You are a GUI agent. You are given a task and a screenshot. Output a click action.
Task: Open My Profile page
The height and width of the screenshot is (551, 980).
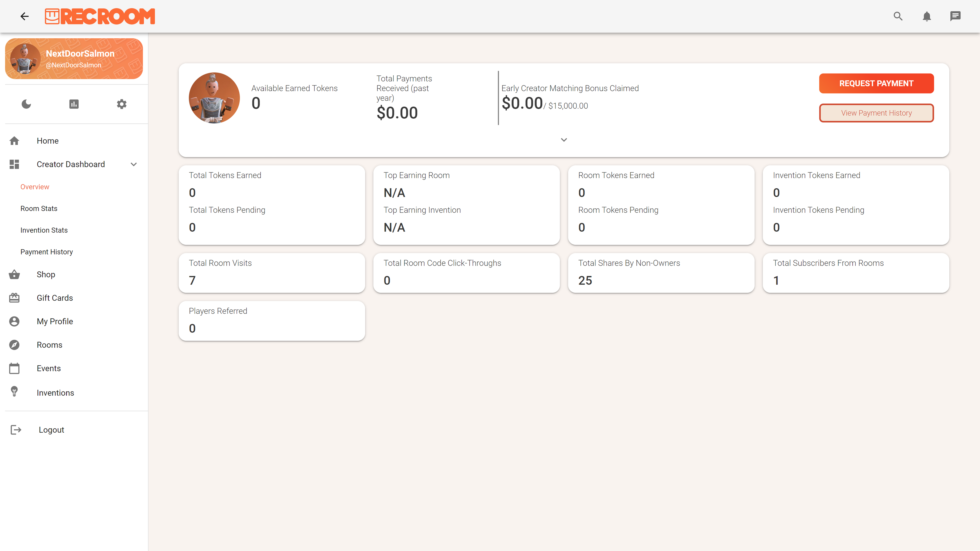tap(55, 321)
